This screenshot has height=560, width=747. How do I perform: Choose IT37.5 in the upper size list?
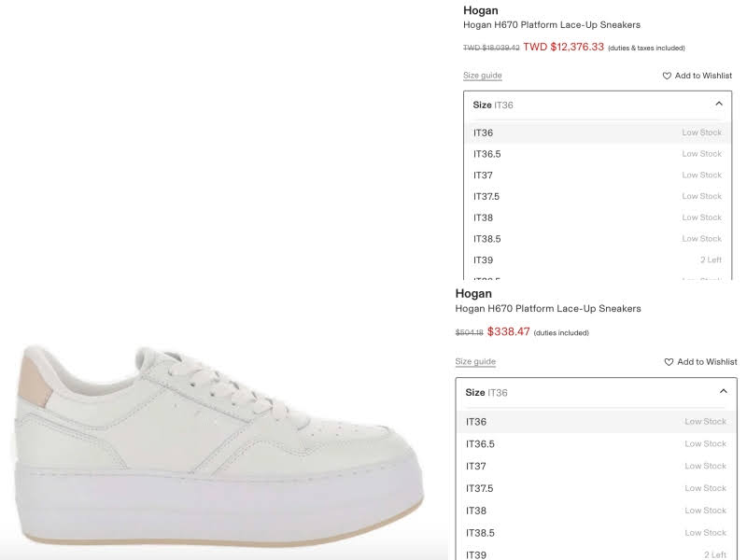pyautogui.click(x=598, y=196)
